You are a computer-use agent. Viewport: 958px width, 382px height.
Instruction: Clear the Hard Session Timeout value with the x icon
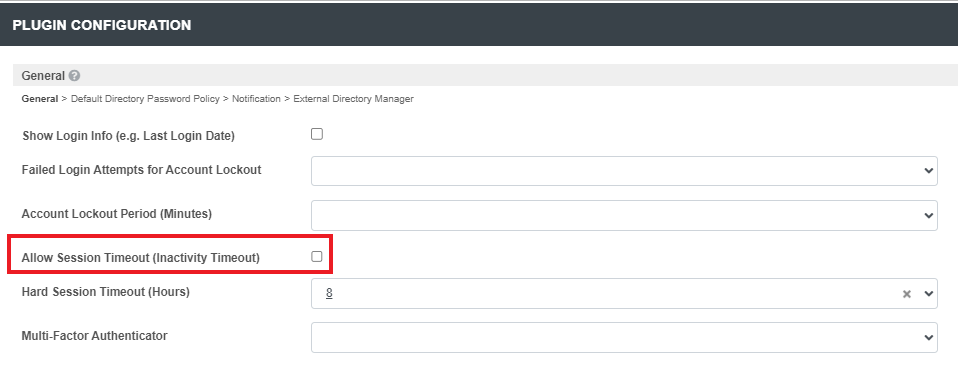click(907, 294)
